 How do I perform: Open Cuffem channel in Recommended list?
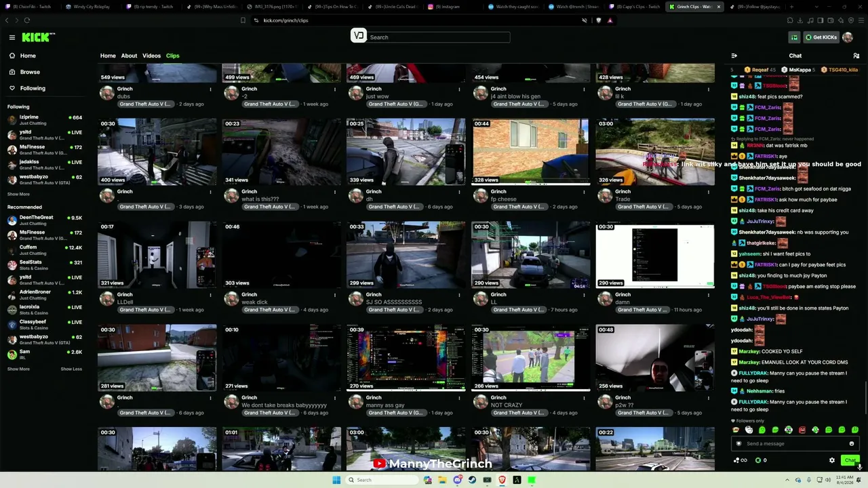coord(45,250)
